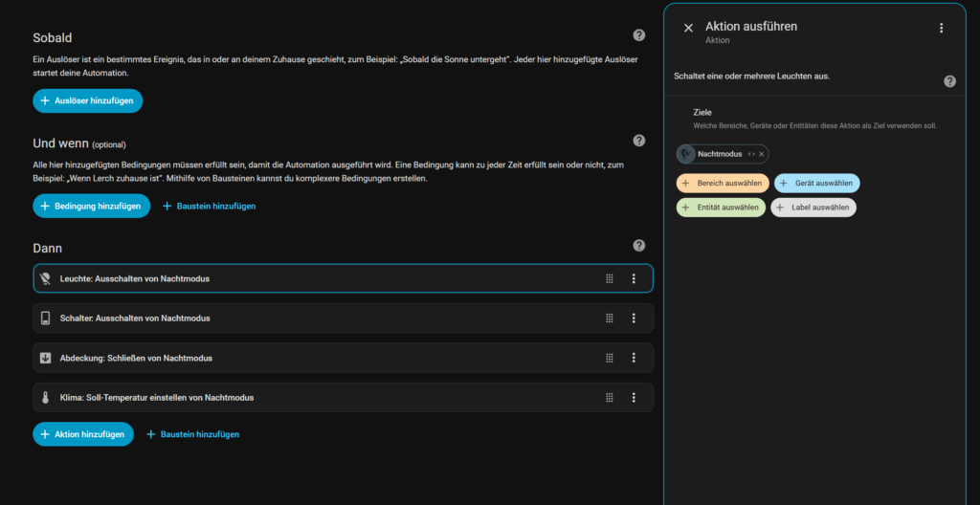Remove Nachtmodus target chip via X

pyautogui.click(x=762, y=154)
